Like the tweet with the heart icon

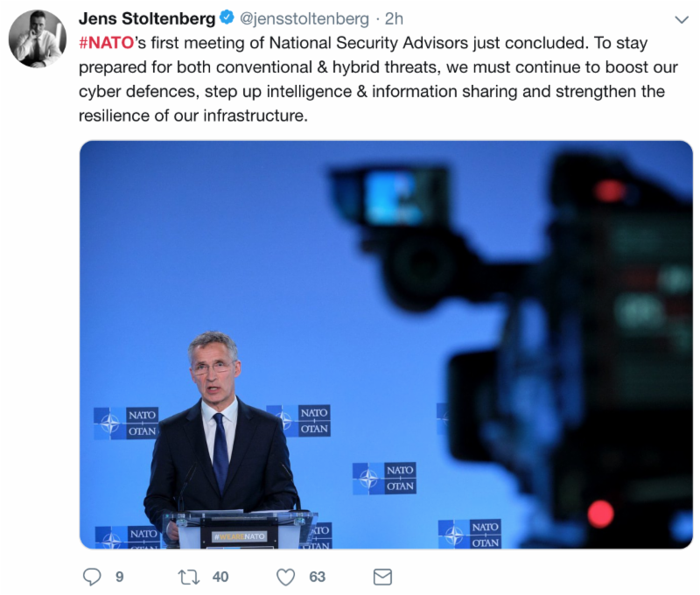point(286,577)
